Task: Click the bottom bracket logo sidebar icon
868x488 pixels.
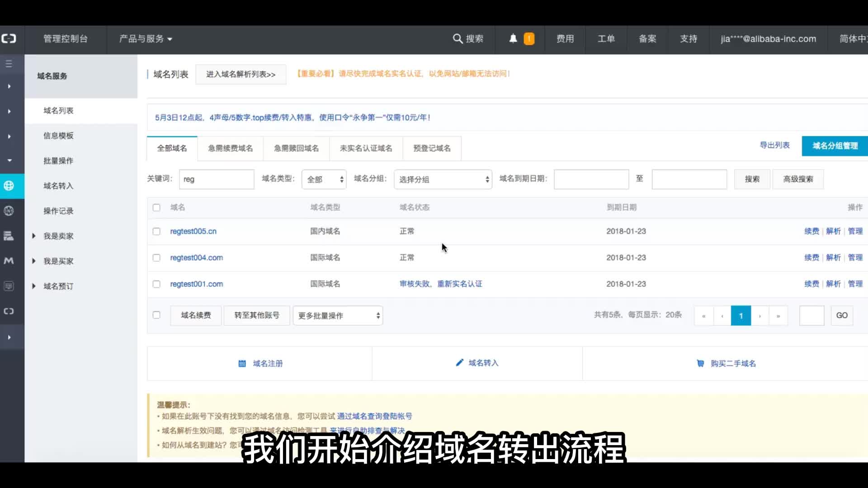Action: pyautogui.click(x=9, y=311)
